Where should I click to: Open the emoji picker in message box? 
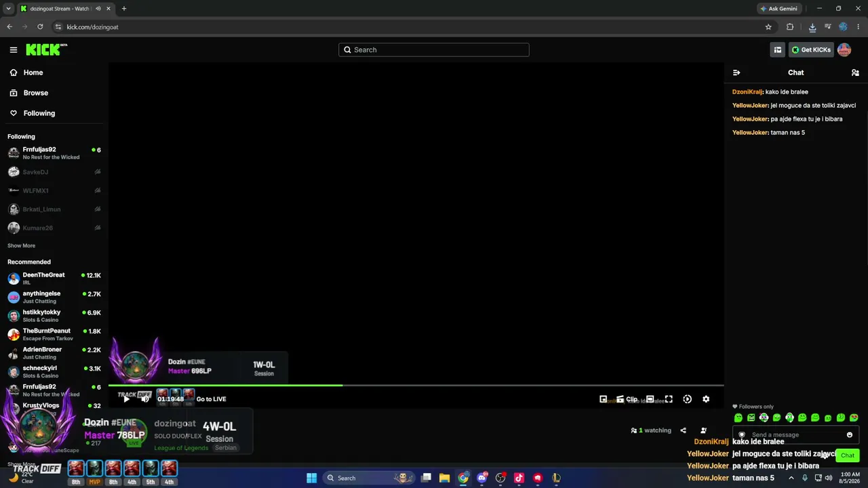click(850, 435)
